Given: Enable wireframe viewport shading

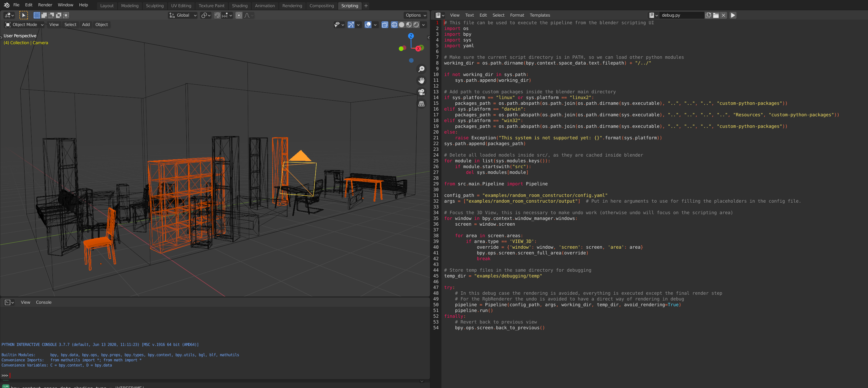Looking at the screenshot, I should pyautogui.click(x=394, y=25).
